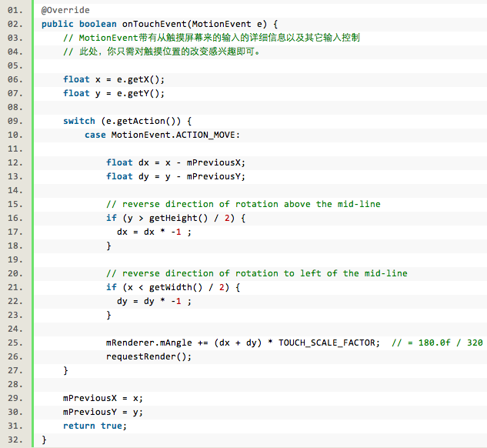Click line number 25. in the gutter
This screenshot has height=448, width=487.
[15, 343]
